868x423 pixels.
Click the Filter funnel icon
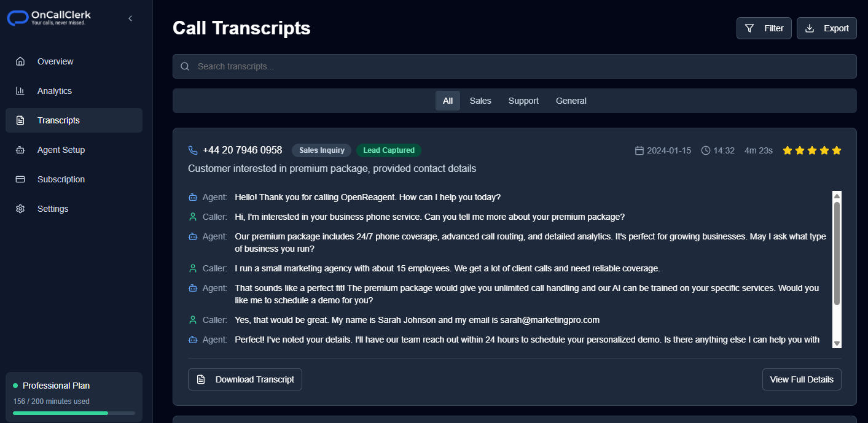(x=749, y=28)
